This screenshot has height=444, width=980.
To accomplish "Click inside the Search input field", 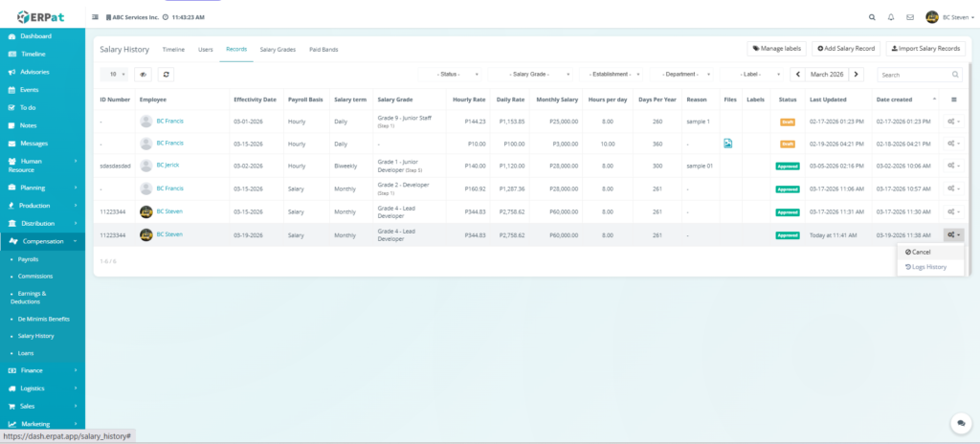I will [x=913, y=74].
